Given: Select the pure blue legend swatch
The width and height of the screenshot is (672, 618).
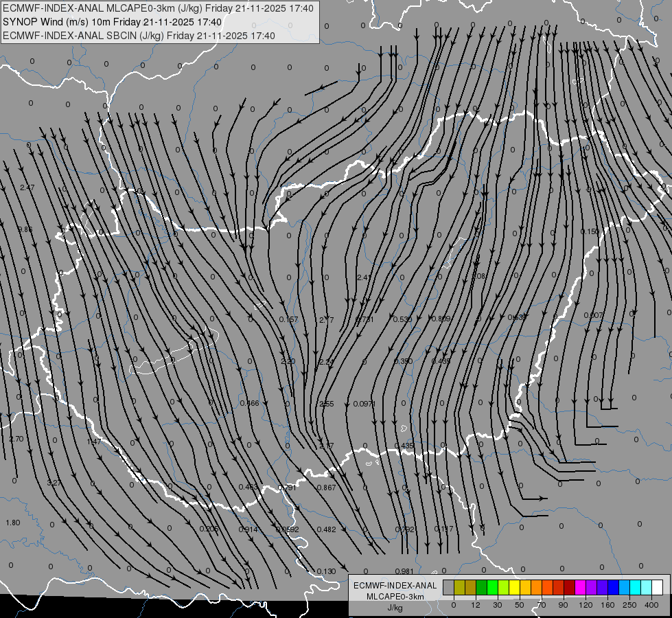Looking at the screenshot, I should click(x=613, y=587).
